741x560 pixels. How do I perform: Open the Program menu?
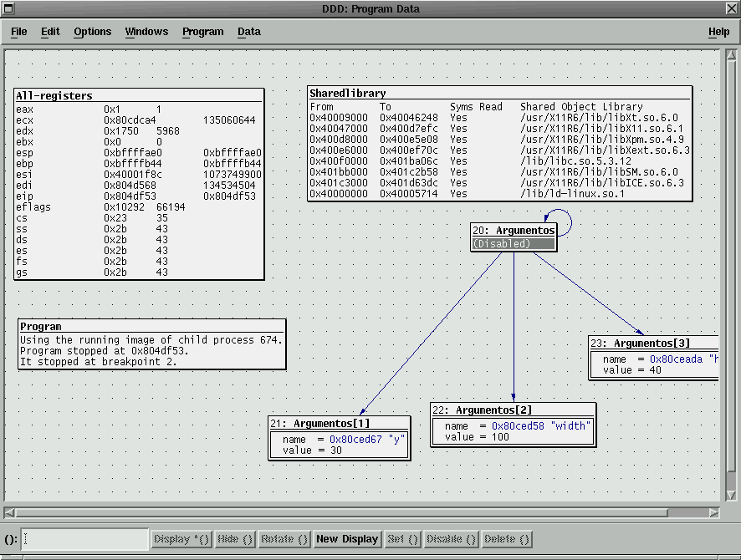(202, 32)
